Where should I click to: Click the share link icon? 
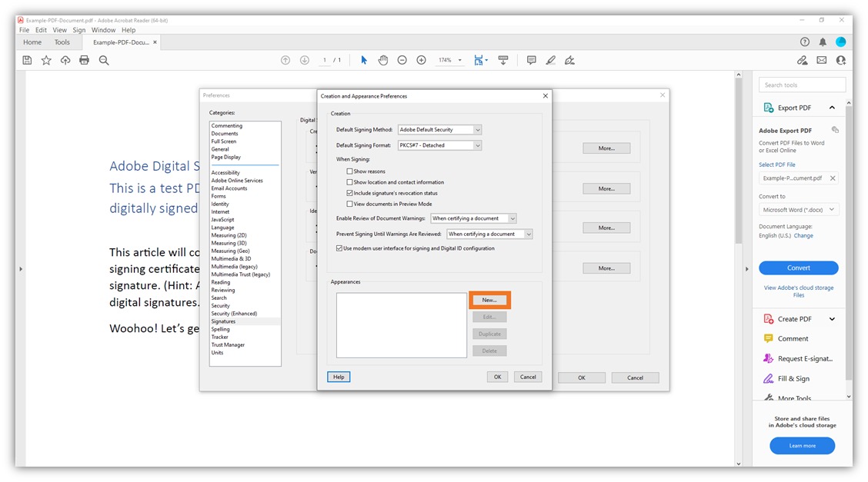(x=802, y=60)
